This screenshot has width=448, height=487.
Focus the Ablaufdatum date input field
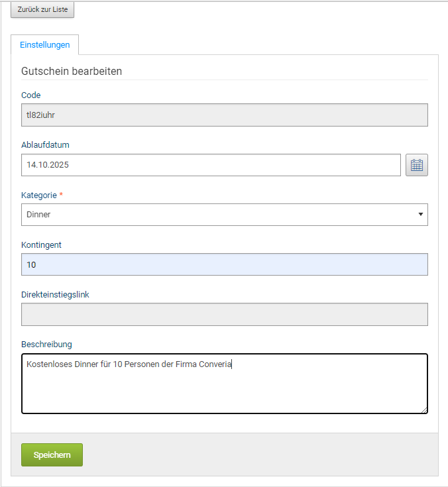[x=211, y=165]
